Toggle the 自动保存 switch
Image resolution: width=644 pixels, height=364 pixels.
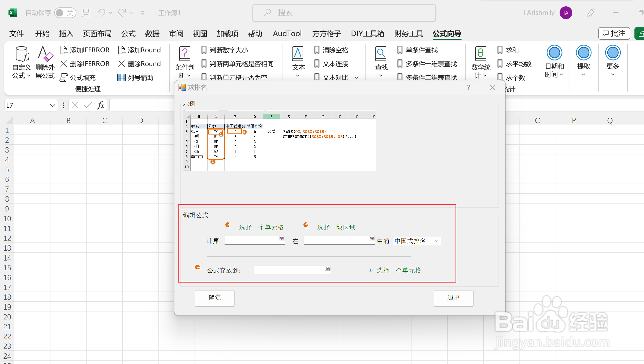(x=65, y=13)
